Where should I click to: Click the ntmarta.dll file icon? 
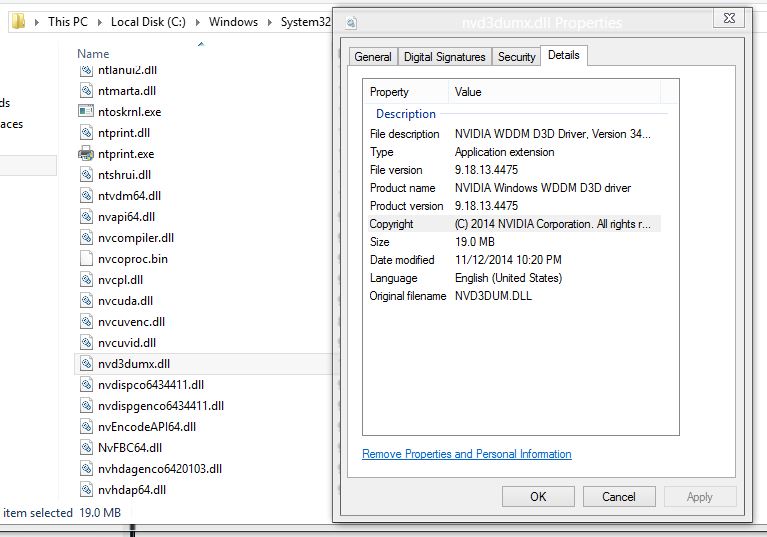pyautogui.click(x=86, y=90)
